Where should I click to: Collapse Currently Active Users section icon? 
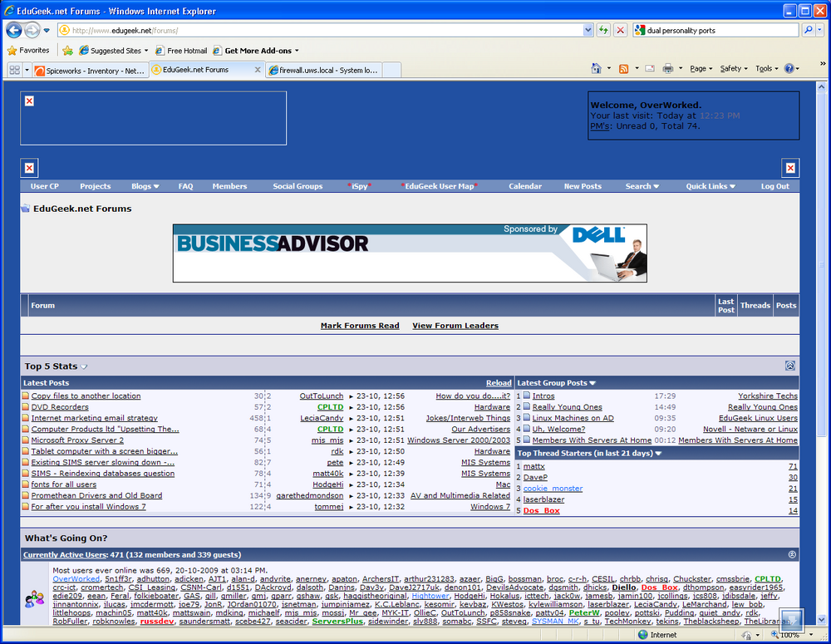point(792,554)
